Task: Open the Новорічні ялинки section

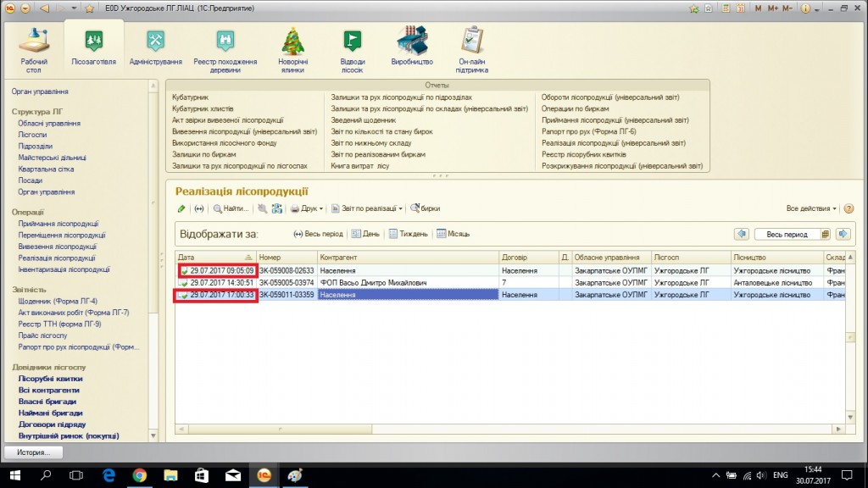Action: click(x=293, y=47)
